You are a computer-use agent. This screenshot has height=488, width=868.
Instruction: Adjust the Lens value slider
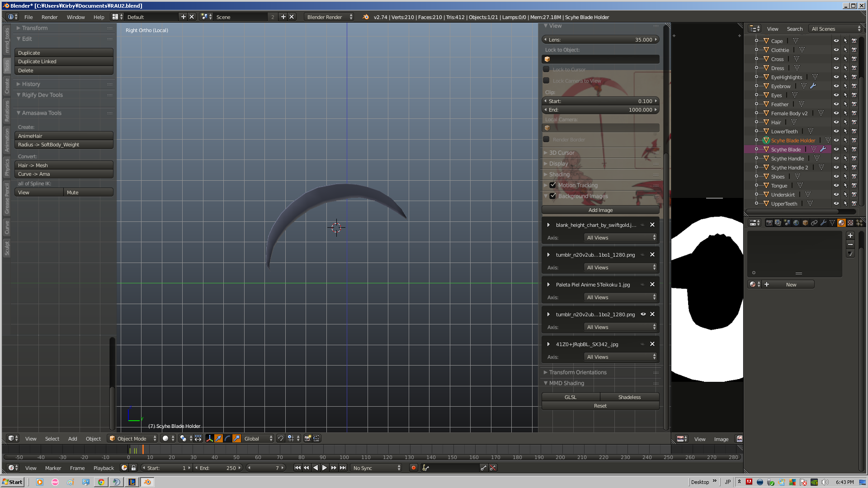[600, 40]
